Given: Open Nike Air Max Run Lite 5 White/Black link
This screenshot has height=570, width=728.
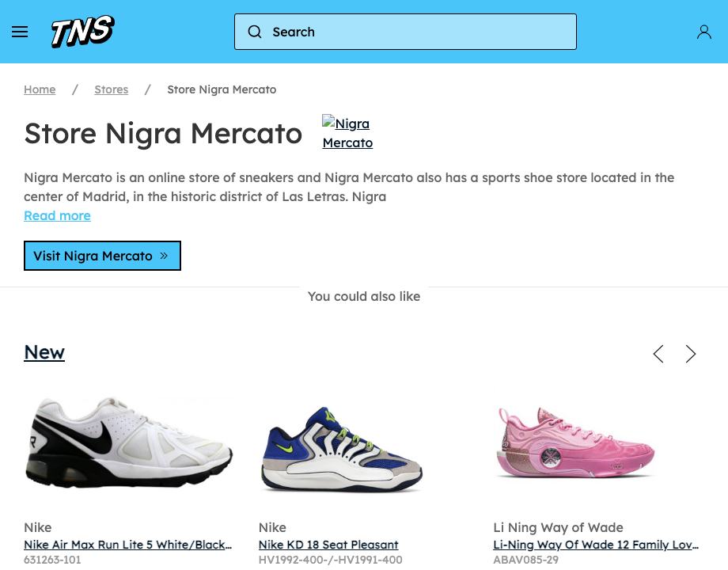Looking at the screenshot, I should [127, 545].
